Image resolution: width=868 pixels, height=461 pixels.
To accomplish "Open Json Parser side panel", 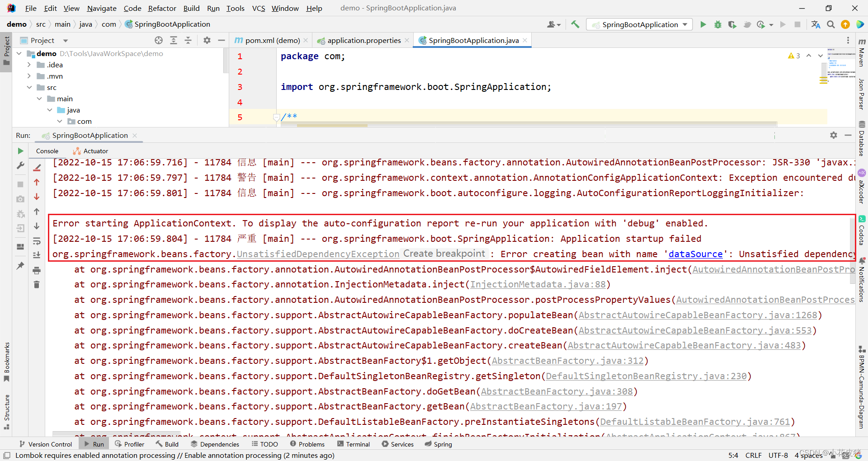I will pyautogui.click(x=862, y=94).
